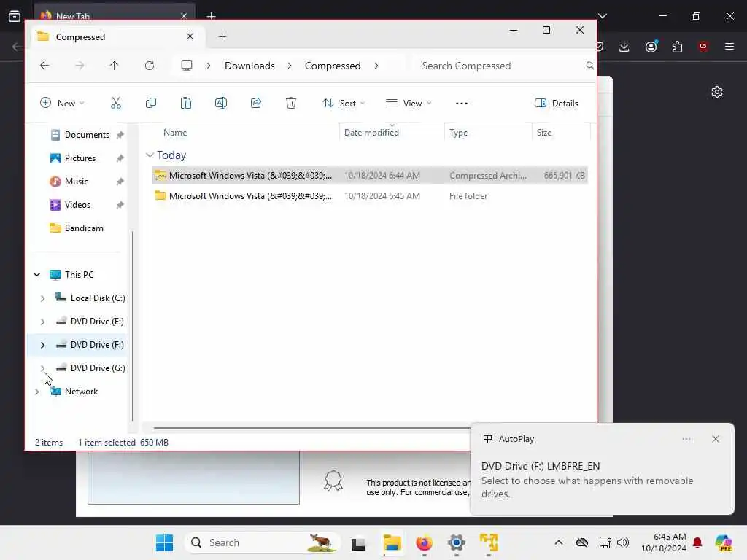Click the Paste clipboard icon
The height and width of the screenshot is (560, 747).
(x=186, y=103)
